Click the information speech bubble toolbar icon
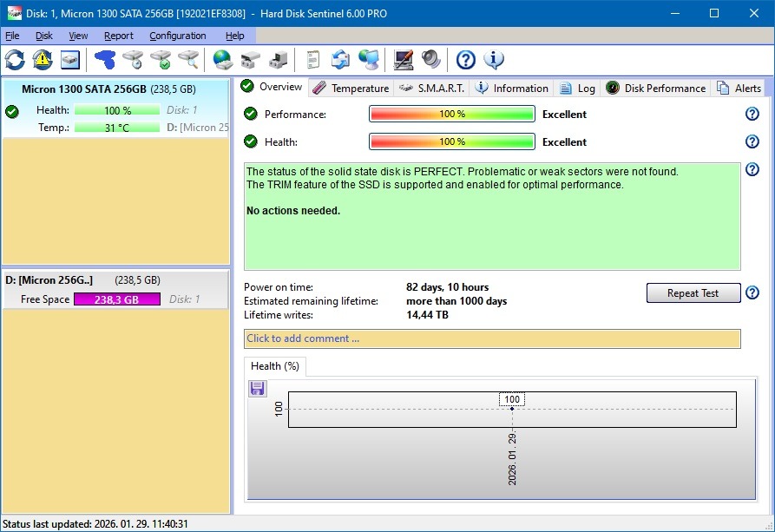This screenshot has width=775, height=532. click(494, 60)
